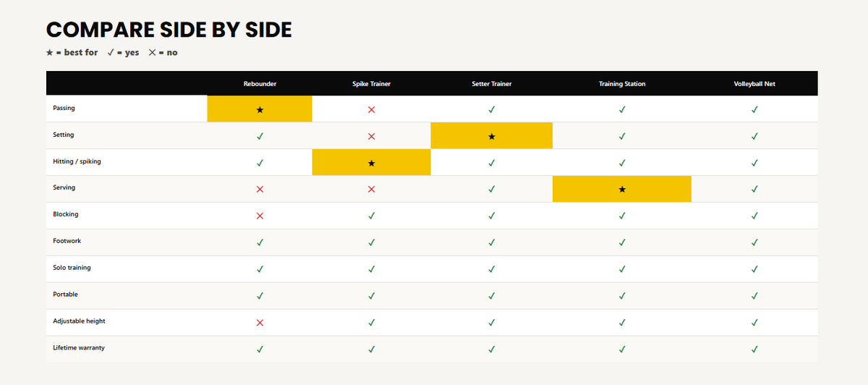
Task: Click the red X for Rebounder Blocking
Action: click(260, 216)
